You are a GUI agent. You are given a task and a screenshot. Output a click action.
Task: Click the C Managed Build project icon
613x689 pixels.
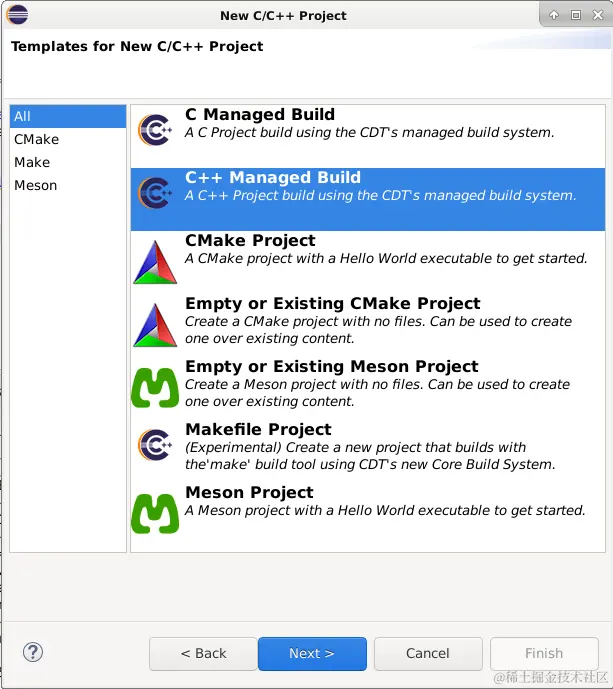click(155, 130)
